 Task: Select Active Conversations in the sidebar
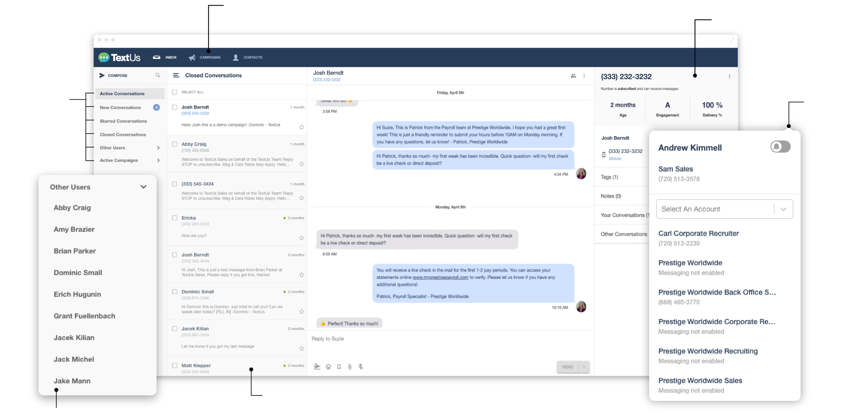click(129, 94)
